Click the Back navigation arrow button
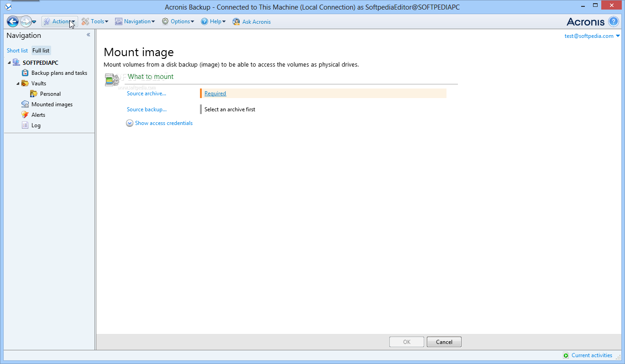The image size is (625, 364). pos(13,21)
